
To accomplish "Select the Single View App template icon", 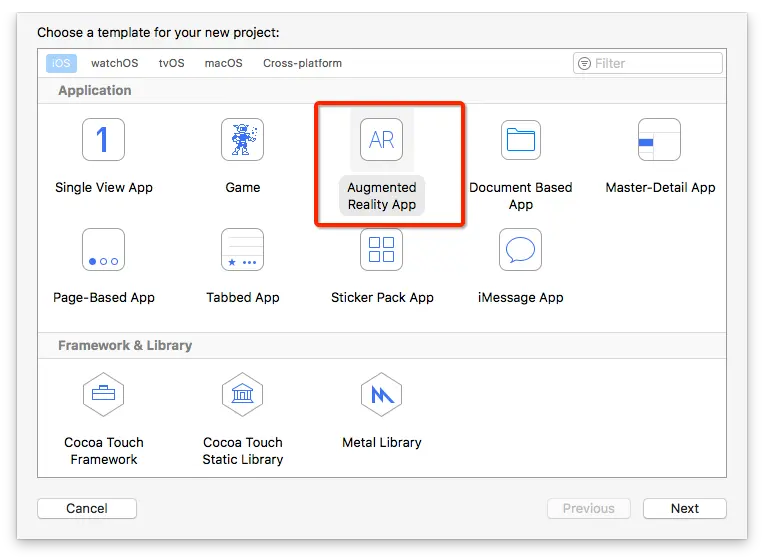I will coord(103,139).
